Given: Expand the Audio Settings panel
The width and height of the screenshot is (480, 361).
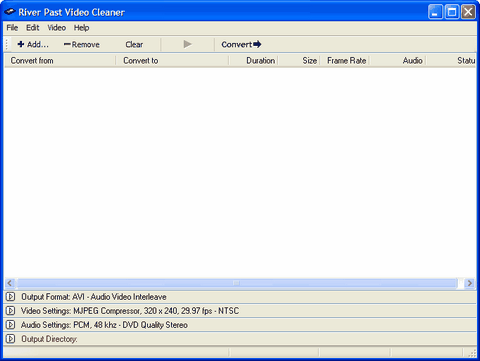Looking at the screenshot, I should pyautogui.click(x=10, y=325).
